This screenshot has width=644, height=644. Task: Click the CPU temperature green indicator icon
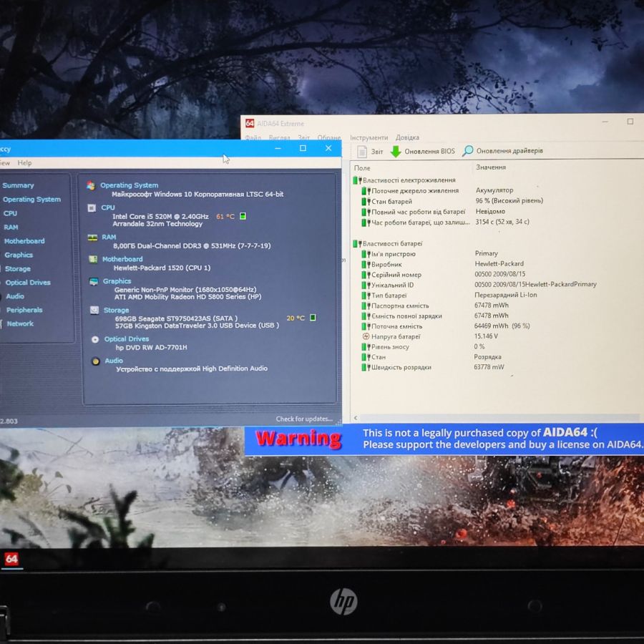pos(243,216)
